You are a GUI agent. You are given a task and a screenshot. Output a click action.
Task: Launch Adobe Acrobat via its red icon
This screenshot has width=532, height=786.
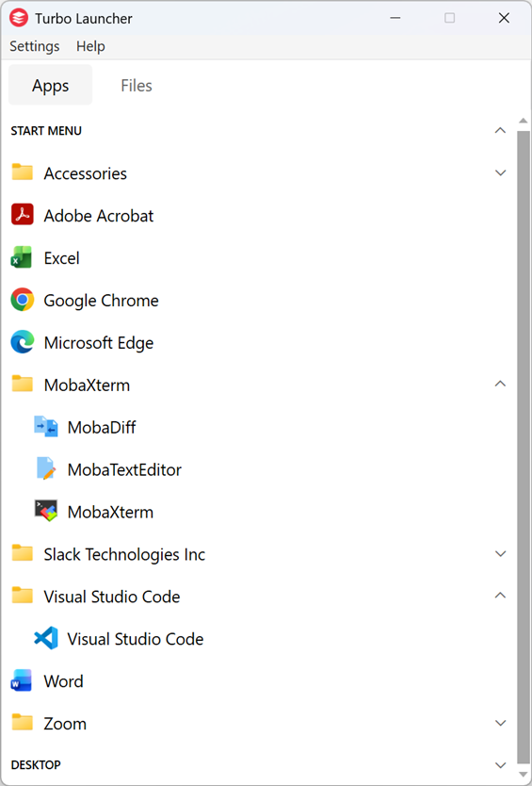(x=22, y=215)
